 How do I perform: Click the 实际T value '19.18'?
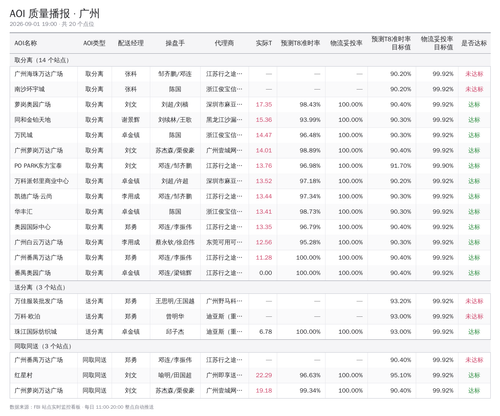264,391
